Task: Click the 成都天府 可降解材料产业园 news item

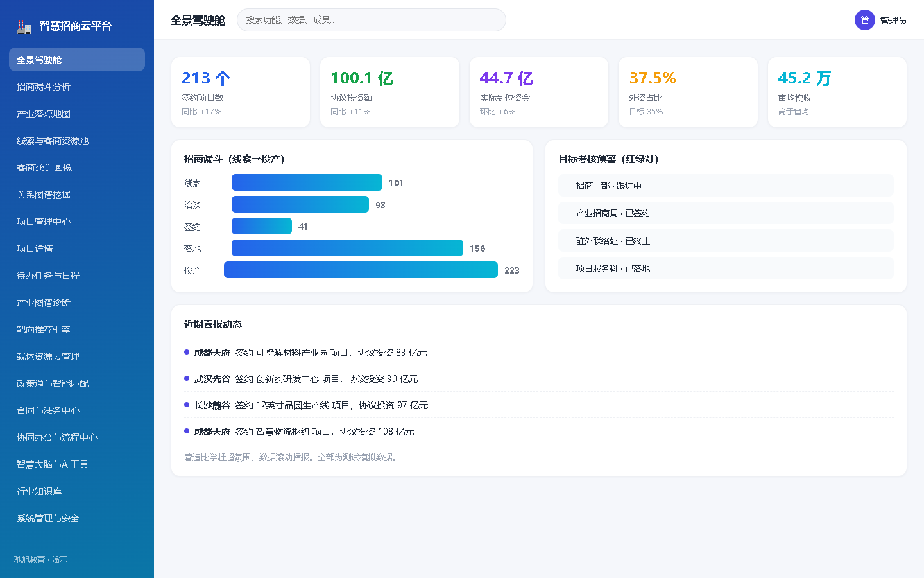Action: 538,353
